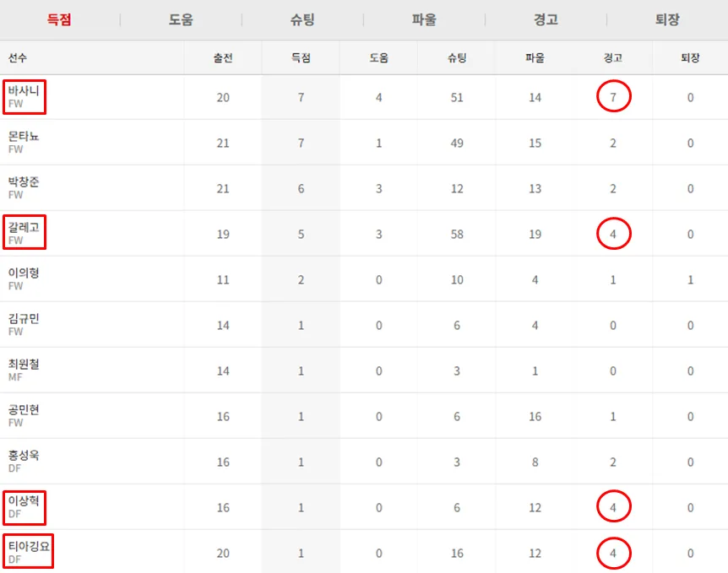This screenshot has height=573, width=728.
Task: Click the 슈팅 column header in table
Action: (457, 58)
